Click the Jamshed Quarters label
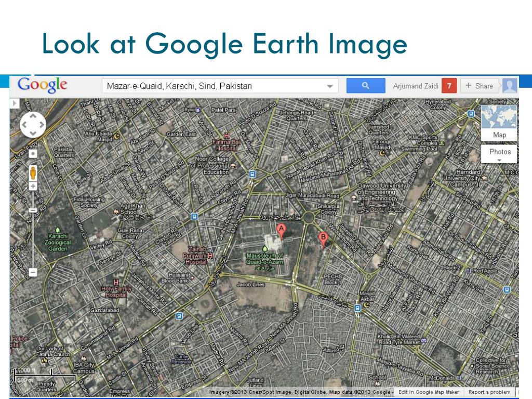The image size is (532, 399). pos(379,129)
